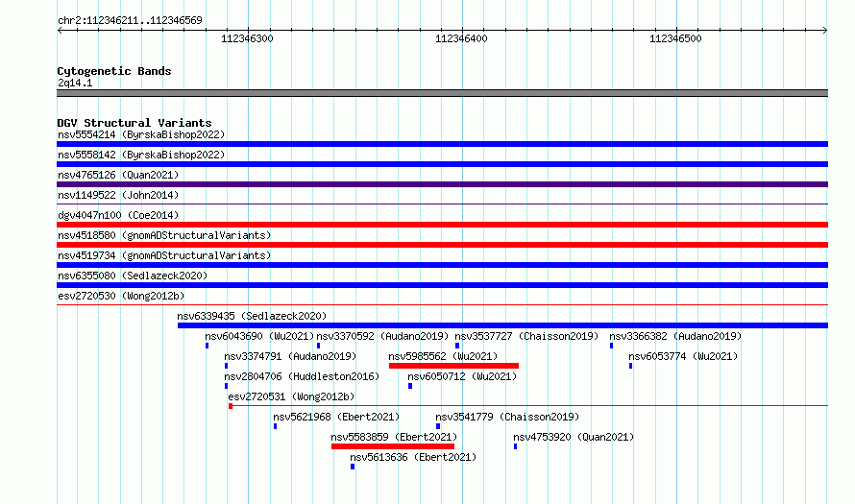855x504 pixels.
Task: Select the blue bar under nsv4519734
Action: tap(442, 265)
